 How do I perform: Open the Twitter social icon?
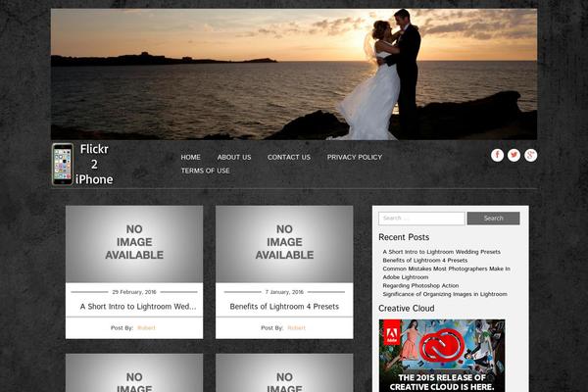[x=514, y=155]
